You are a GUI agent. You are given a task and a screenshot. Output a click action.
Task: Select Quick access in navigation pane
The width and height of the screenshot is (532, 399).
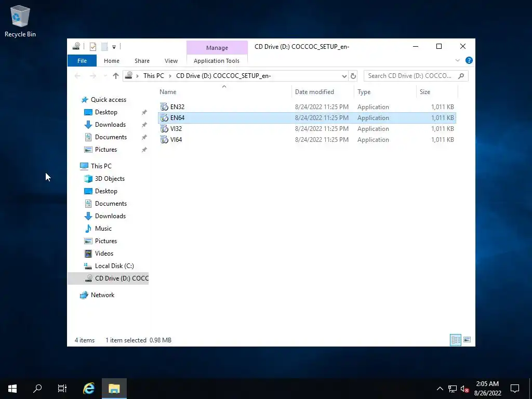coord(108,100)
